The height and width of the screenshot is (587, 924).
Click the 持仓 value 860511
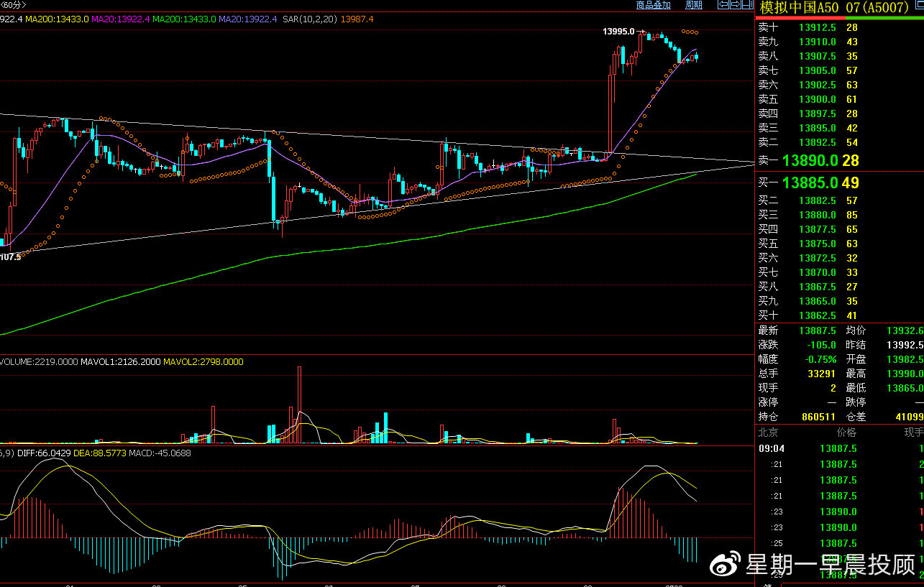pos(819,417)
